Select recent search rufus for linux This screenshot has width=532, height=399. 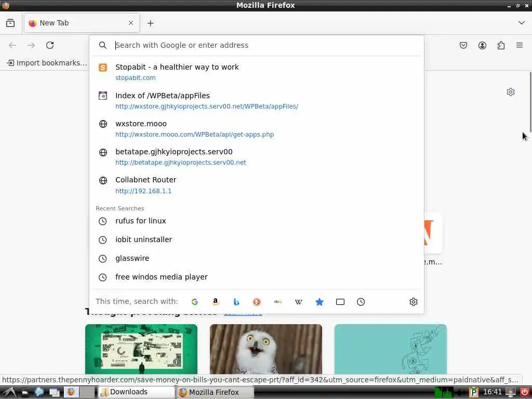click(x=257, y=221)
